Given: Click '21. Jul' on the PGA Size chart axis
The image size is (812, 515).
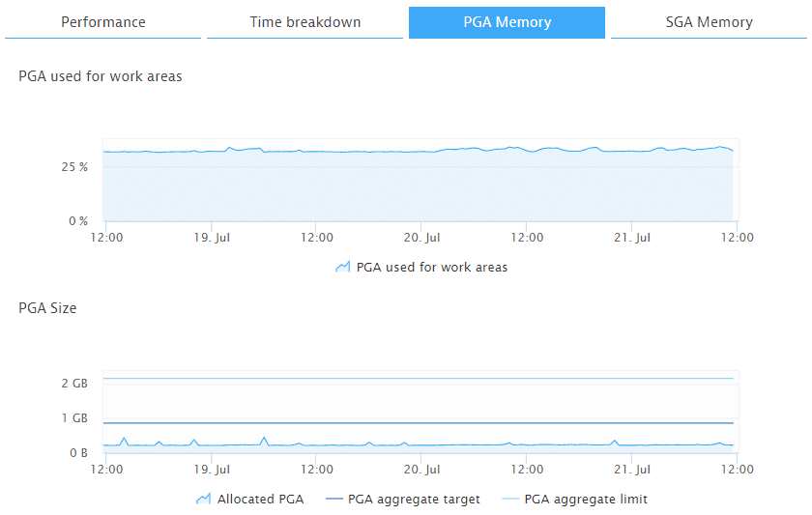Looking at the screenshot, I should (x=631, y=470).
